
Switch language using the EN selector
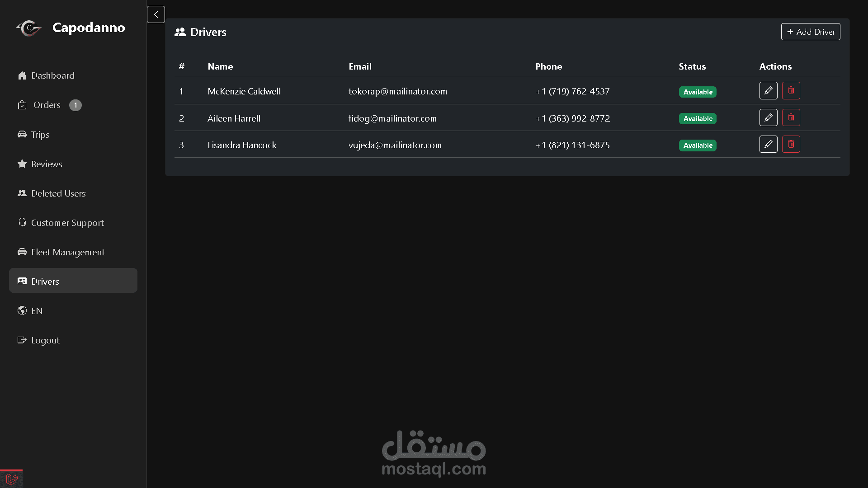[x=37, y=311]
